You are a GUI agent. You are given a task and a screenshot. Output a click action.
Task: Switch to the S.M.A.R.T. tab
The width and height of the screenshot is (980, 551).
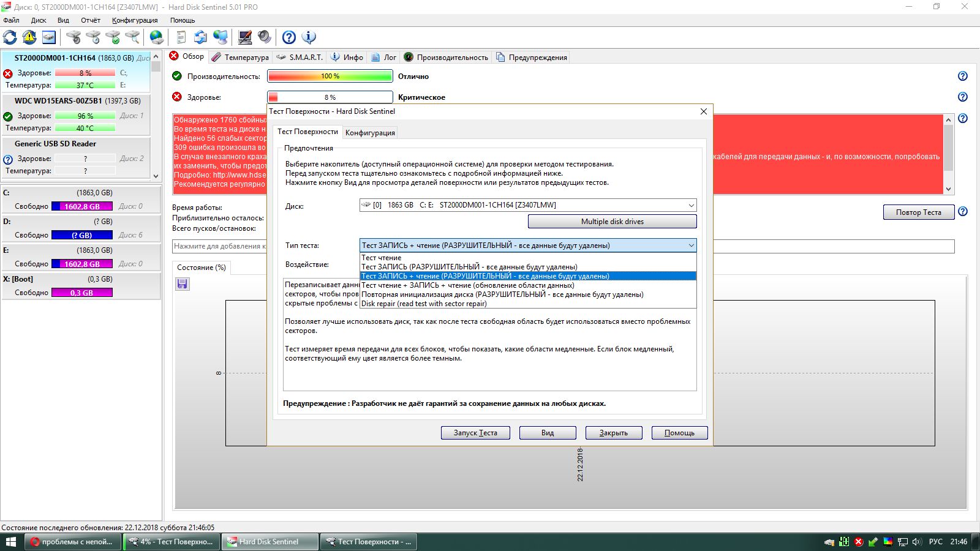(300, 57)
